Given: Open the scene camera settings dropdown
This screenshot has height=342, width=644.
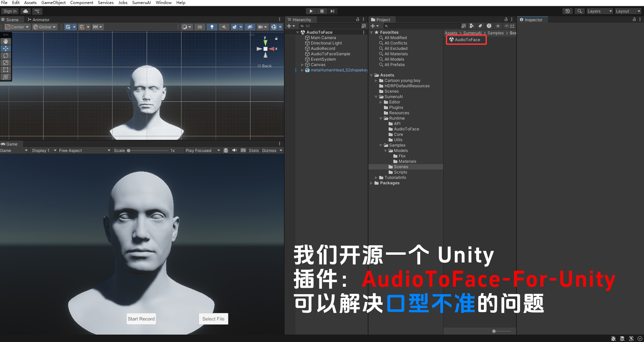Looking at the screenshot, I should pos(262,27).
